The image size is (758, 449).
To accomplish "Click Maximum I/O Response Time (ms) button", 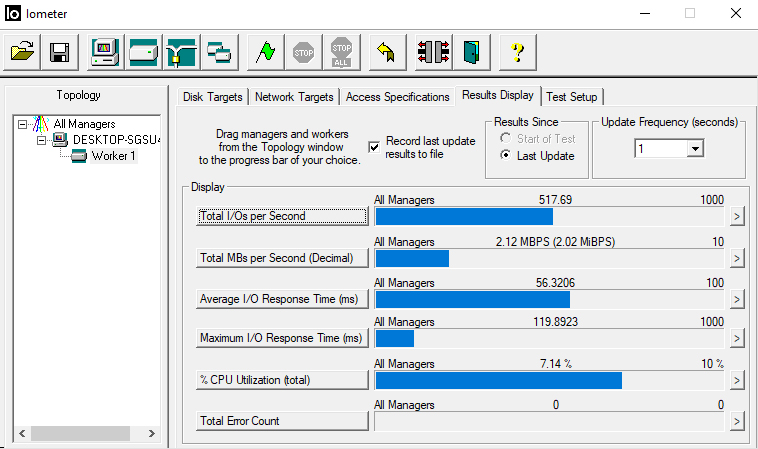I will [282, 338].
